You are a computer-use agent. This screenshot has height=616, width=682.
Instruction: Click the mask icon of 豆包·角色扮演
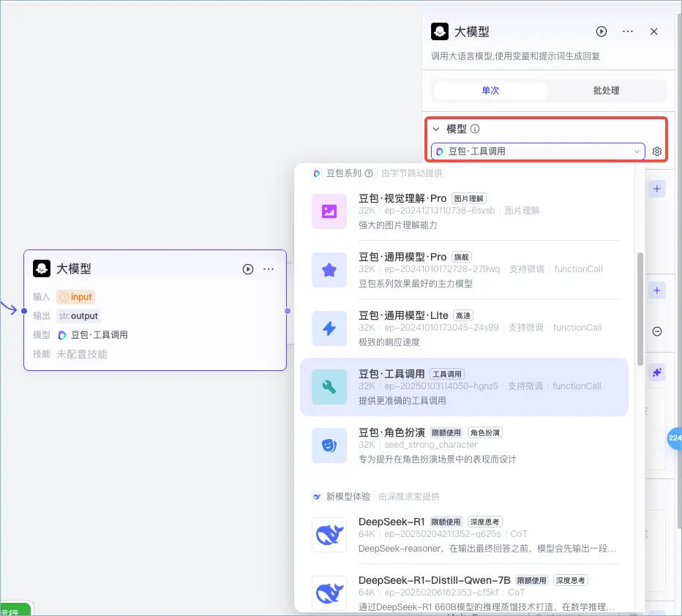pyautogui.click(x=329, y=446)
